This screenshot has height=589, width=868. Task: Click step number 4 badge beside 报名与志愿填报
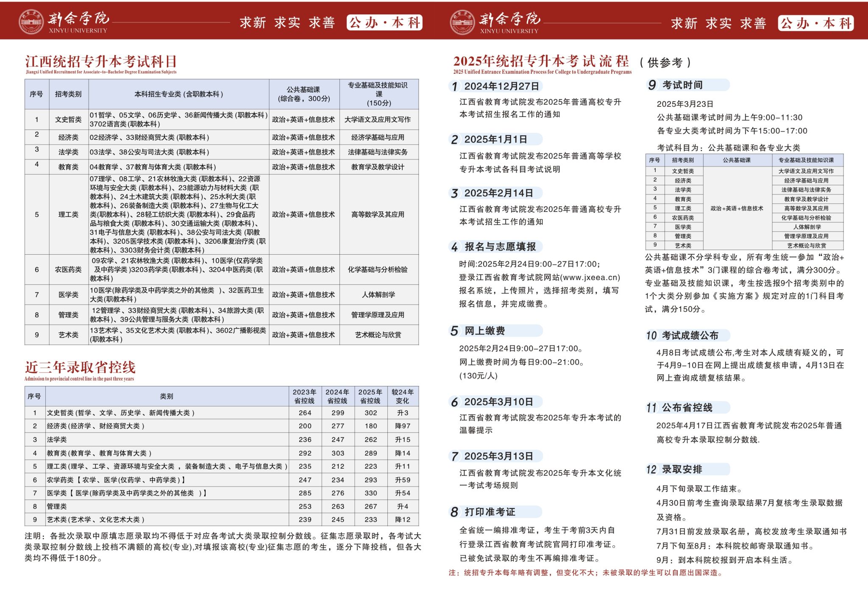click(x=455, y=247)
